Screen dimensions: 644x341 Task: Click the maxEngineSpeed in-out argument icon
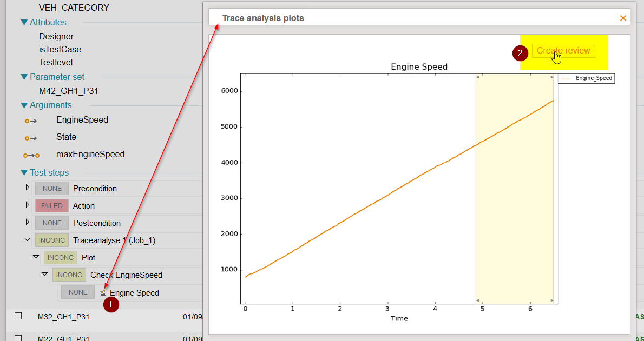[31, 155]
